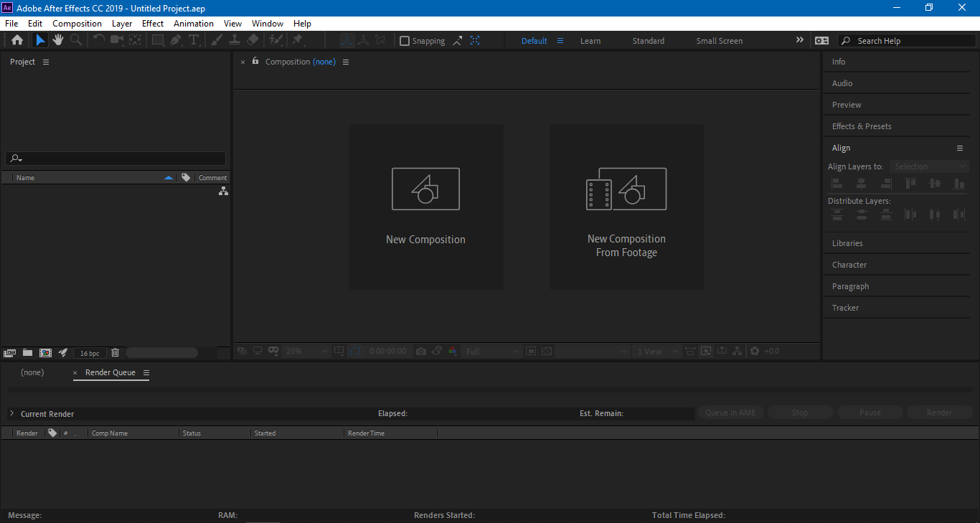Select the Zoom magnifier tool
Viewport: 980px width, 523px height.
[x=75, y=40]
